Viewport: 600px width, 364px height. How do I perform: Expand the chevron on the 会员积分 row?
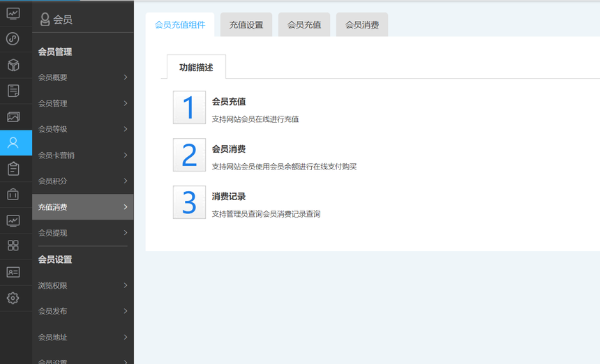point(126,181)
